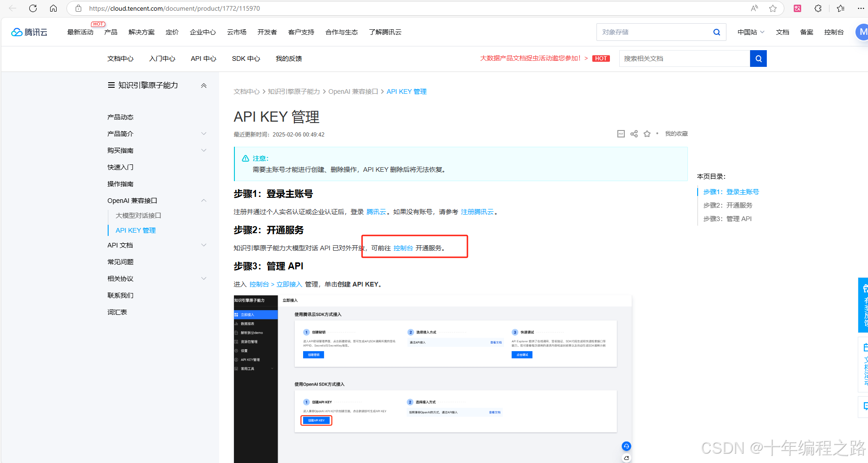Open 产品动态 in sidebar

pyautogui.click(x=121, y=117)
